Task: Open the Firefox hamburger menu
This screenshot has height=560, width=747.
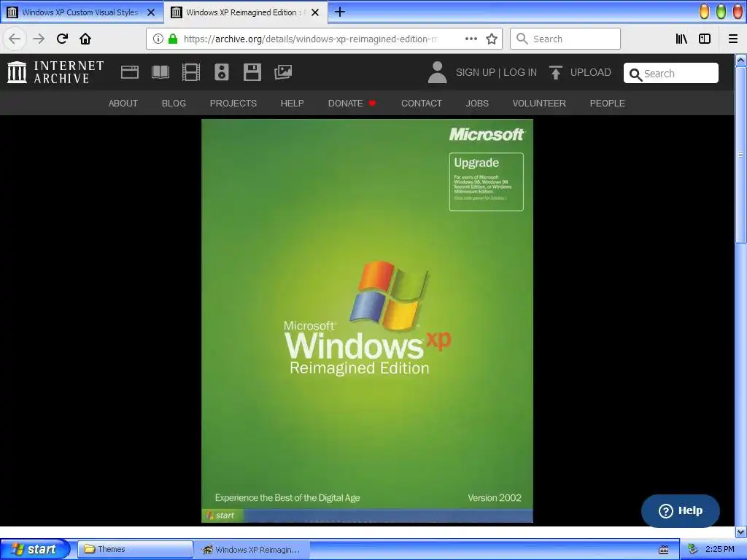Action: [x=733, y=39]
